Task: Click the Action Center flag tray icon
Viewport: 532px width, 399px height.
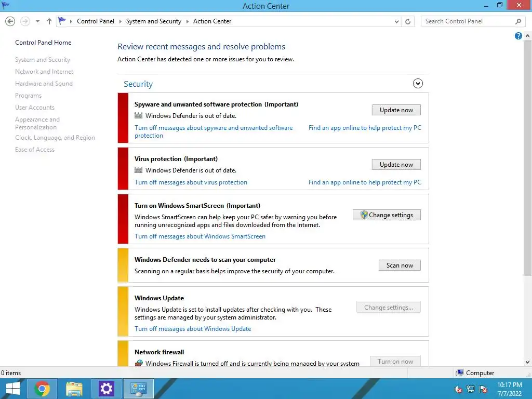Action: 483,390
